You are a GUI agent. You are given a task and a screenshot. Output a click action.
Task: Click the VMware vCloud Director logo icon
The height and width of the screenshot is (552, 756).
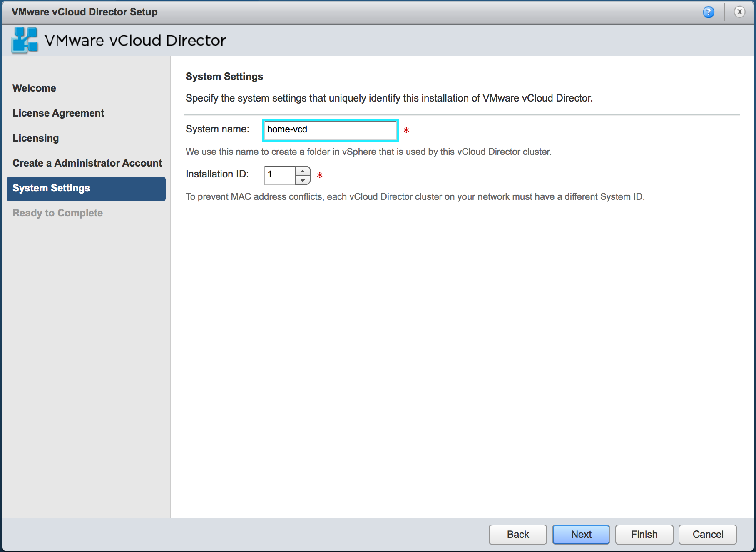pyautogui.click(x=25, y=40)
